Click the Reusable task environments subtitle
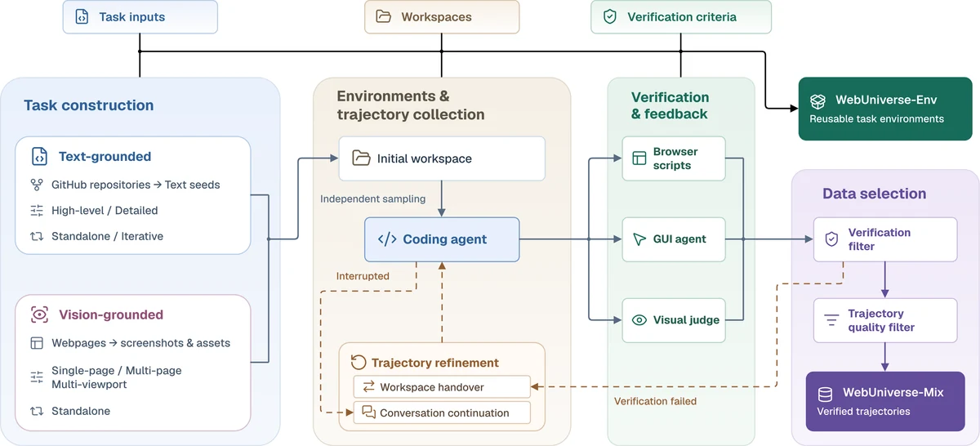The width and height of the screenshot is (980, 446). (876, 118)
